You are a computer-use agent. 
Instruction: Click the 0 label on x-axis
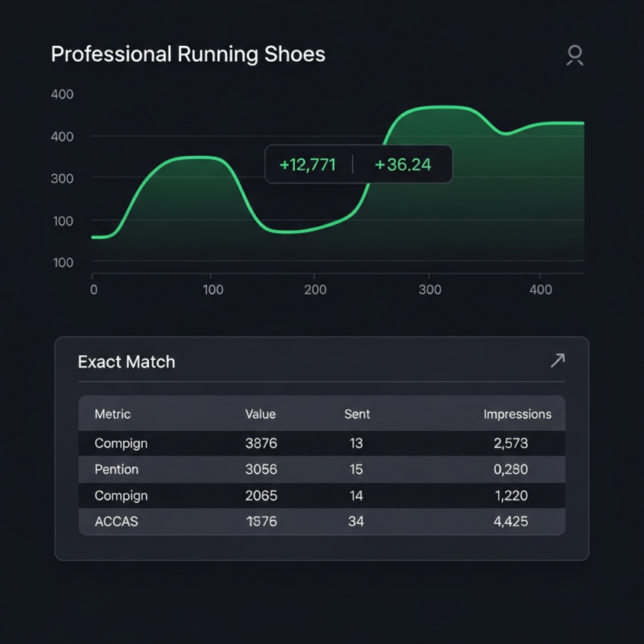[x=94, y=290]
